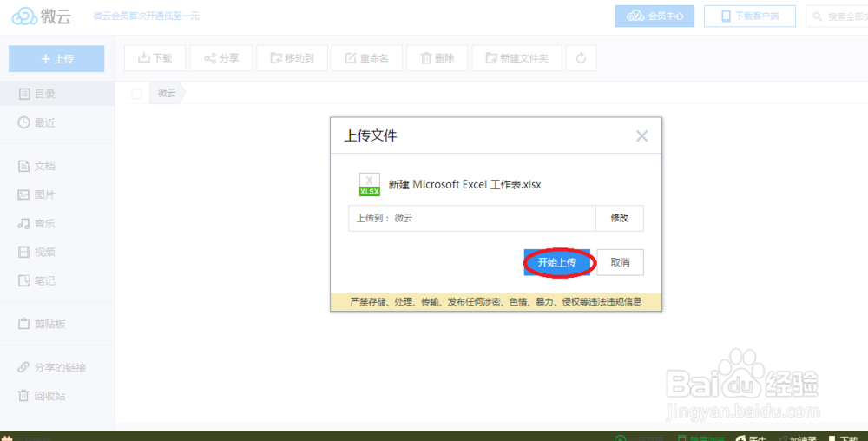
Task: Click the 下载客户端 button
Action: (x=750, y=16)
